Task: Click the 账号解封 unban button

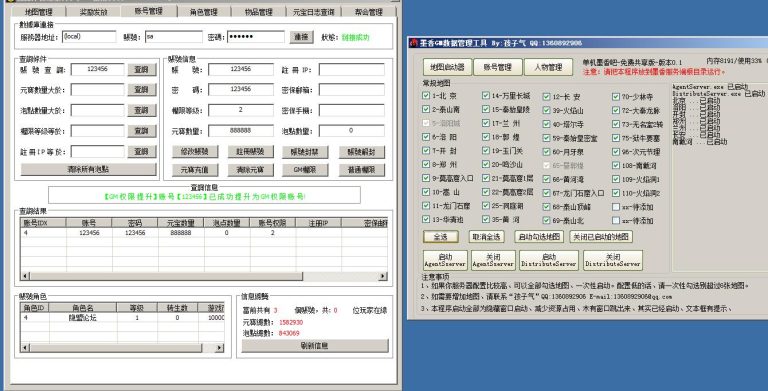Action: (x=361, y=152)
